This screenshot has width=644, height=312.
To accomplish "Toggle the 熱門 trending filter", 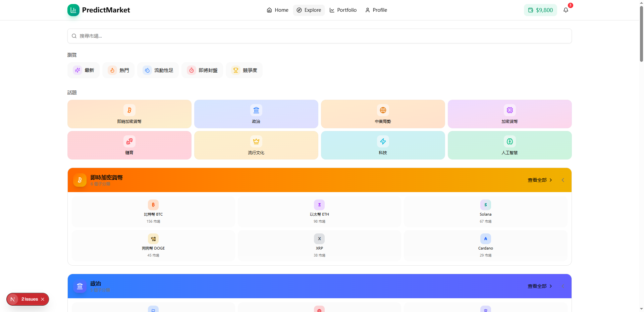I will (x=118, y=70).
